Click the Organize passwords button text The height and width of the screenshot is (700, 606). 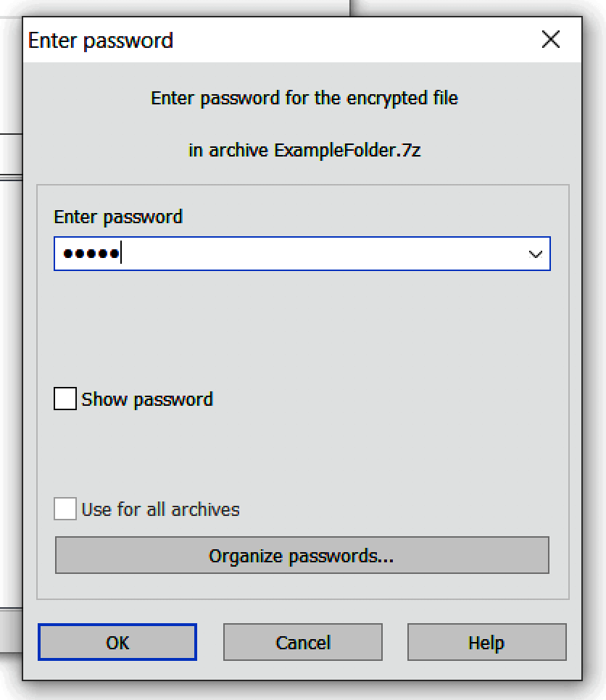tap(302, 556)
